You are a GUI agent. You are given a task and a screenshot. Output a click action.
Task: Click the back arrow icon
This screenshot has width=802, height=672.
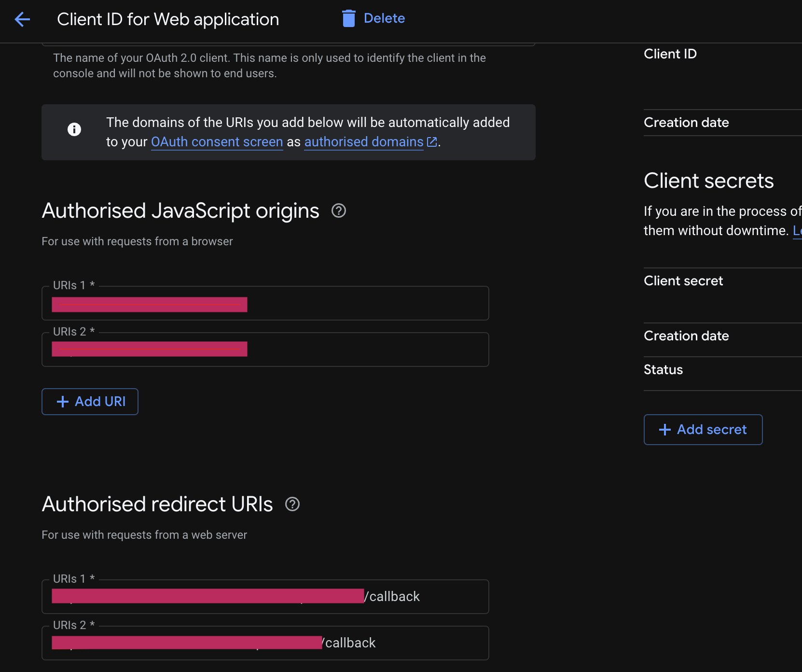pos(22,19)
